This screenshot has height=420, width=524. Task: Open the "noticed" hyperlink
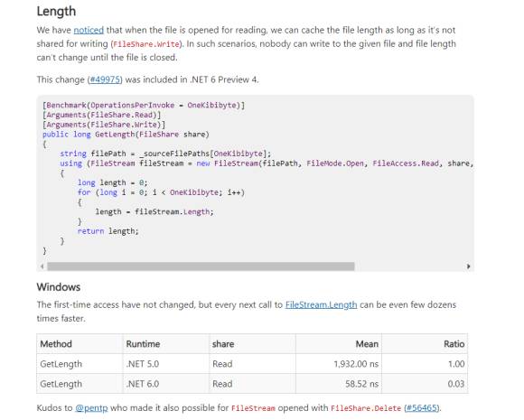89,30
